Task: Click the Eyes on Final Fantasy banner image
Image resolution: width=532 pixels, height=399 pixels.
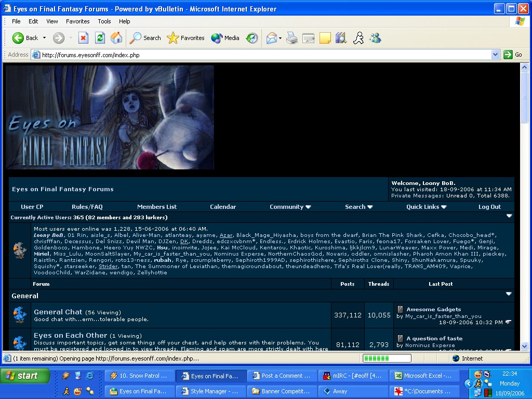Action: click(110, 117)
